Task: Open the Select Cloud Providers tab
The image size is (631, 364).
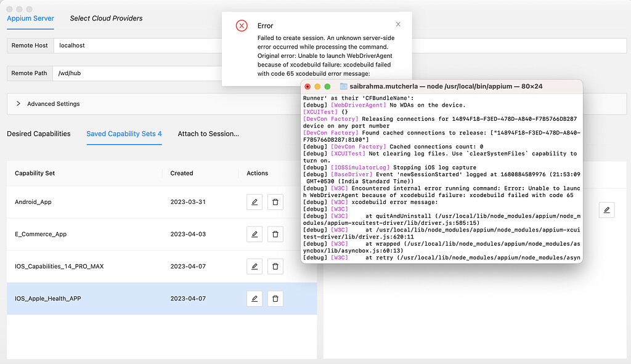Action: (105, 18)
